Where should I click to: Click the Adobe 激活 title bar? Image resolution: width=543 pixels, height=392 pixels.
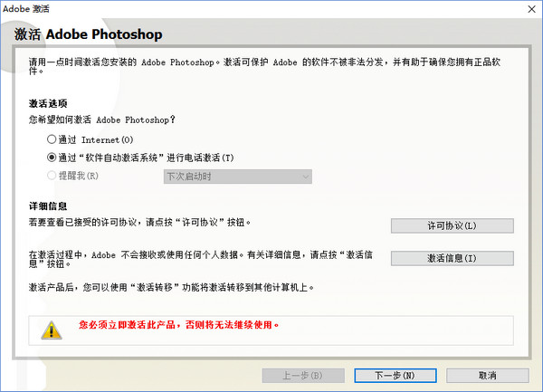[226, 8]
